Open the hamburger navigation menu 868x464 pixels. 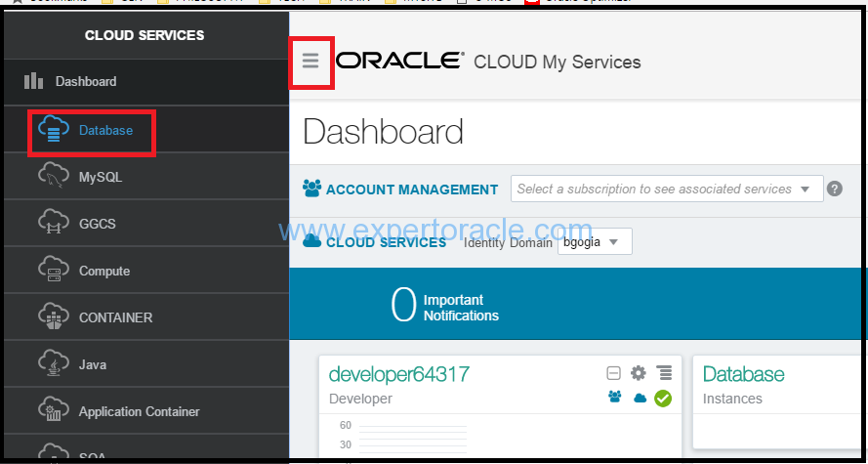click(310, 61)
